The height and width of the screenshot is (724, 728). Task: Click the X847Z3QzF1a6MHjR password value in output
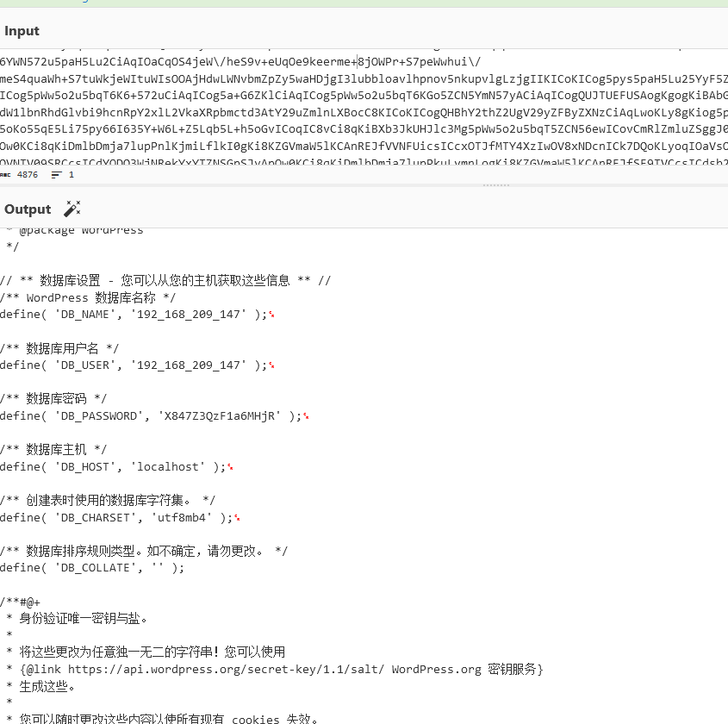(x=219, y=415)
